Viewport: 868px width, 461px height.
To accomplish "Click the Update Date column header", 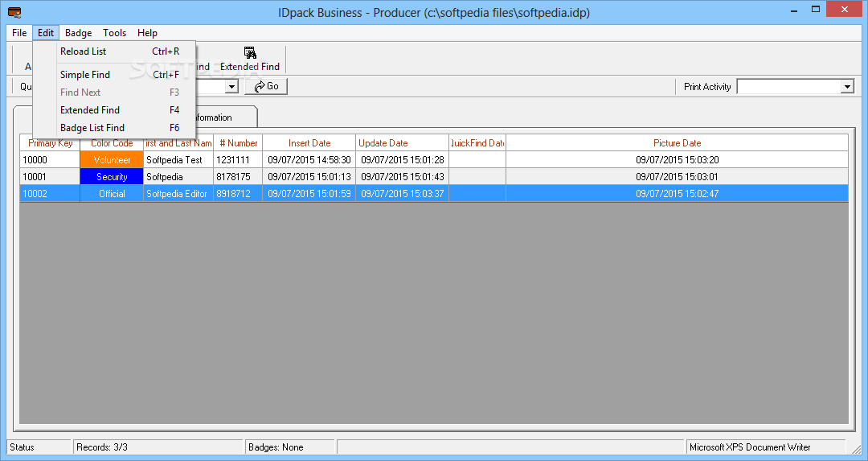I will point(402,143).
